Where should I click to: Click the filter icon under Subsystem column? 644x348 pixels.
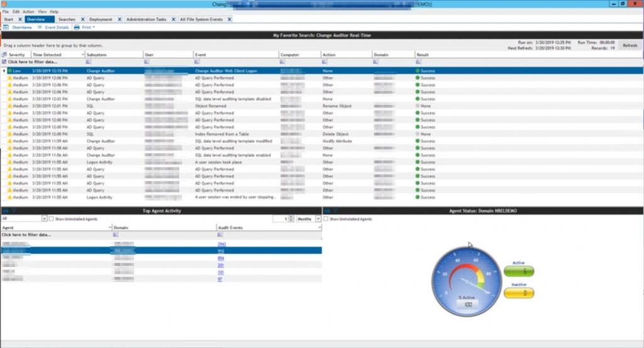(x=88, y=62)
